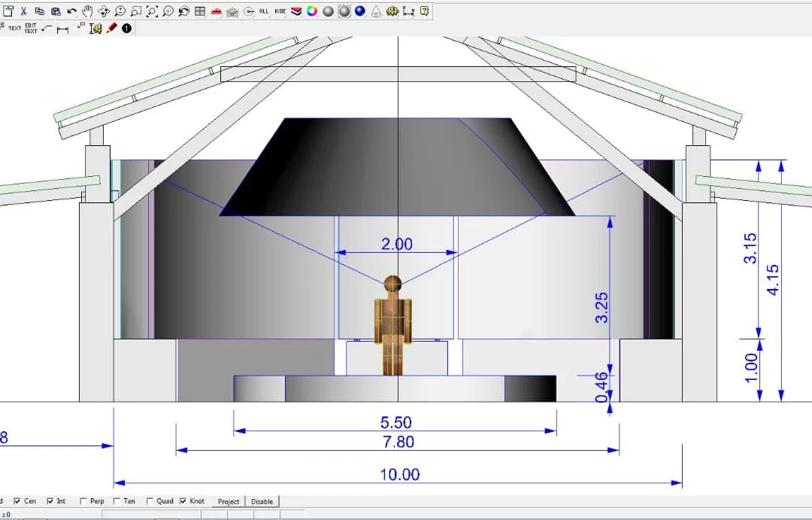Click the Paste clipboard icon
Screen dimensions: 812x520
[56, 11]
